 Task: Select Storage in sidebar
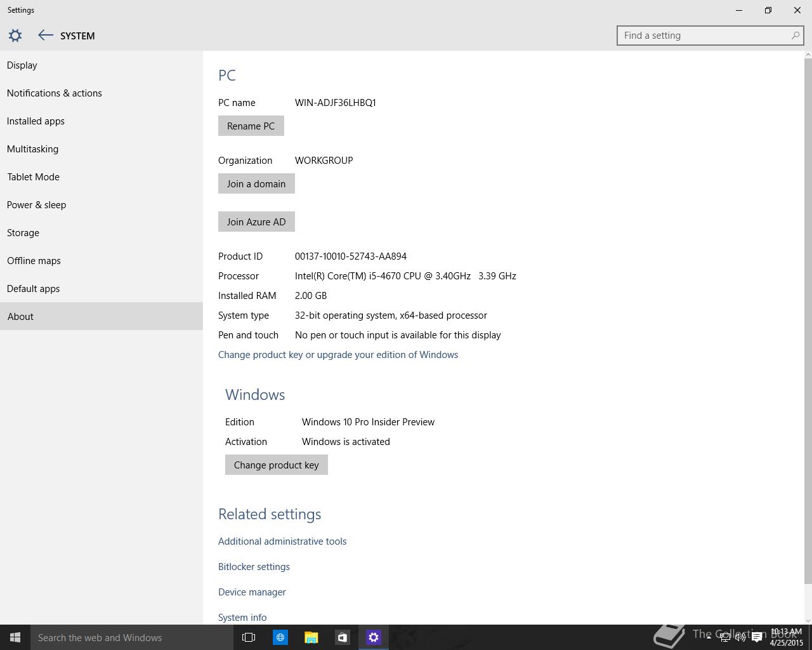coord(101,233)
